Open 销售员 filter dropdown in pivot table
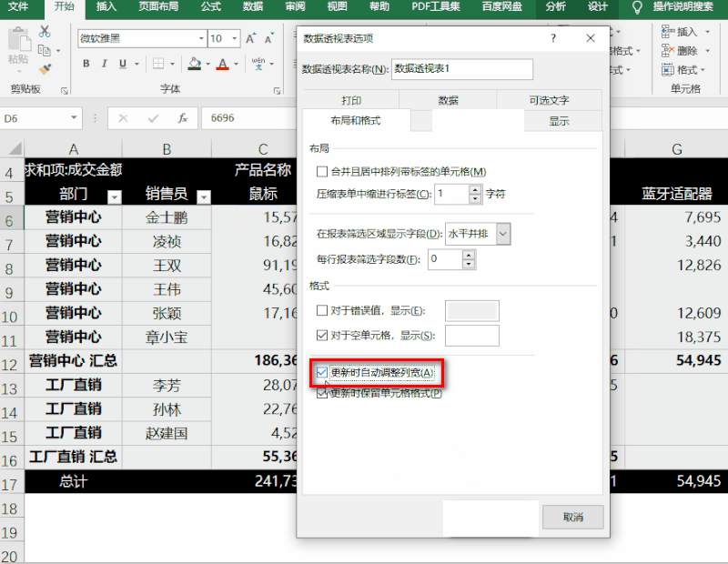Screen dimensions: 728x564 pyautogui.click(x=203, y=197)
